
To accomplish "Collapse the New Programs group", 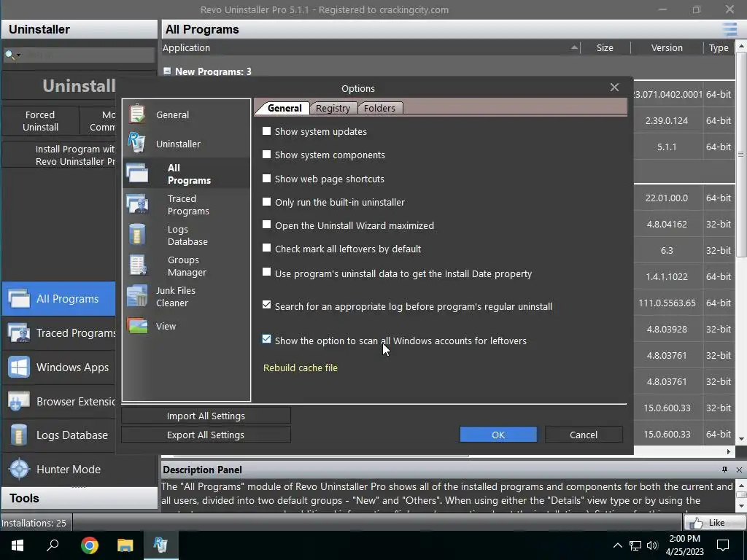I will tap(167, 71).
